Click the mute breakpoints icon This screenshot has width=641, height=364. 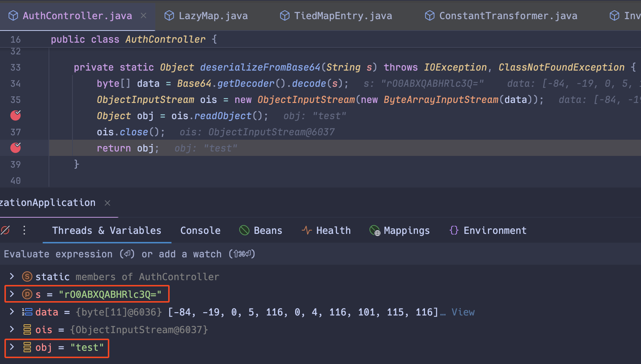(5, 230)
